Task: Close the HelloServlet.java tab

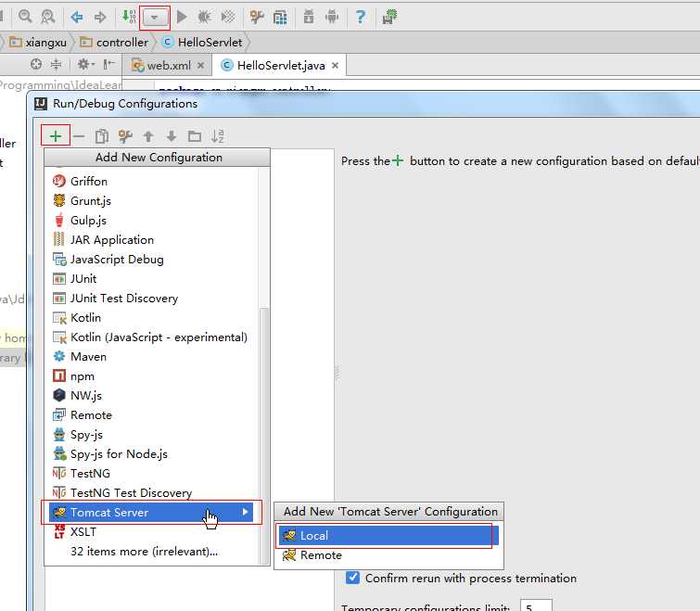Action: tap(336, 66)
